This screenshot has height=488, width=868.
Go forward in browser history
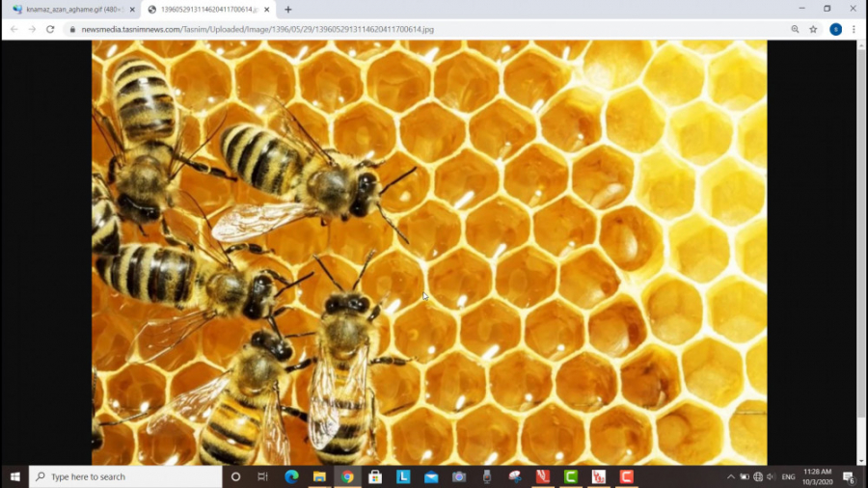click(x=32, y=29)
